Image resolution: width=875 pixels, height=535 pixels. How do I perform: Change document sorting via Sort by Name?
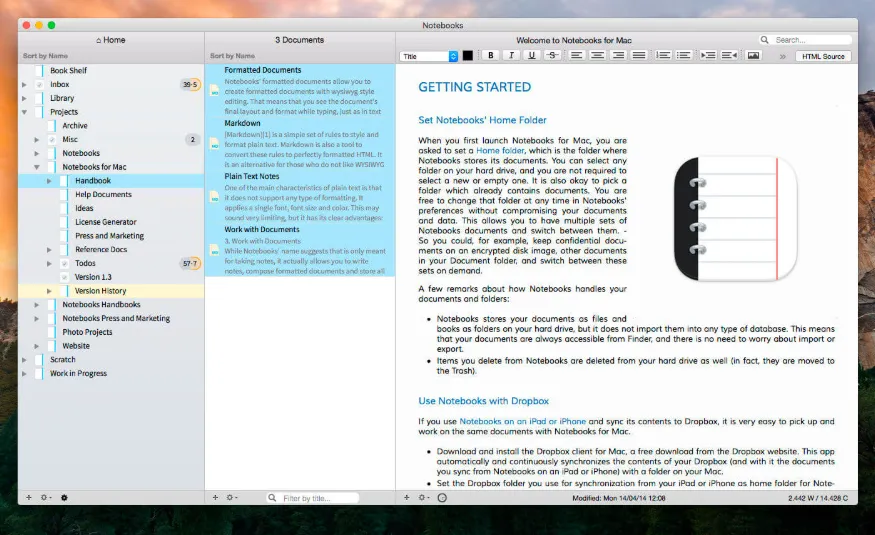(x=232, y=56)
